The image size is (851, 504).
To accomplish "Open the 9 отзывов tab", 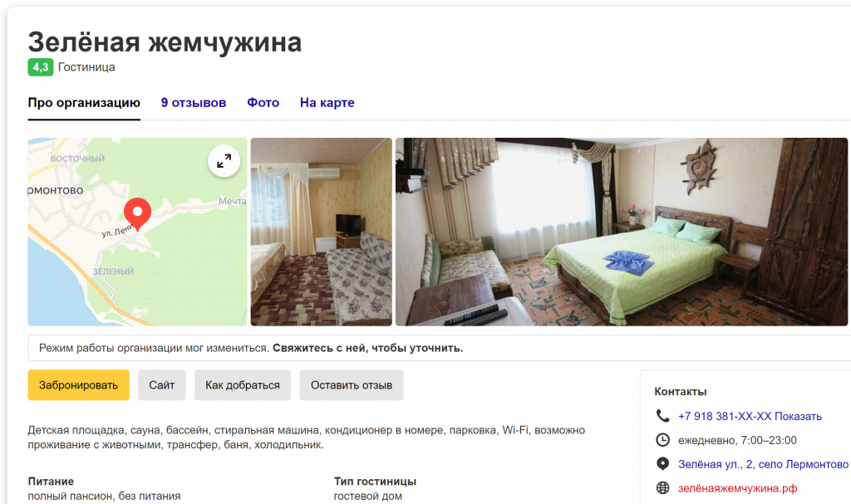I will click(x=193, y=102).
